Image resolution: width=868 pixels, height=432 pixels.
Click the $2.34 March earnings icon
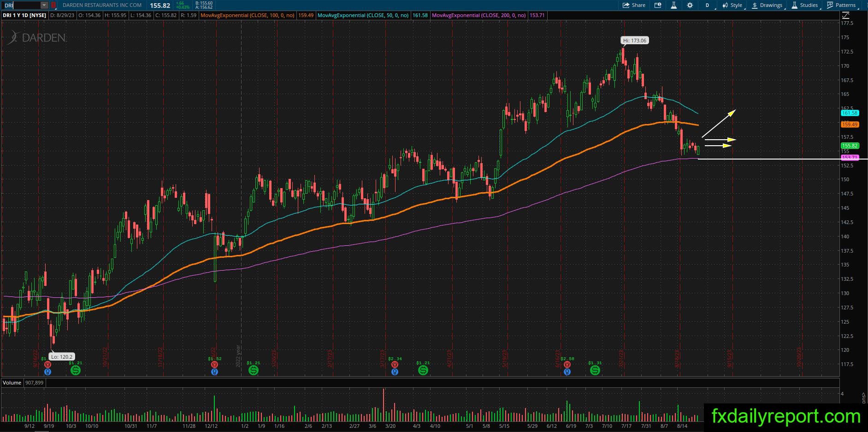click(x=395, y=364)
